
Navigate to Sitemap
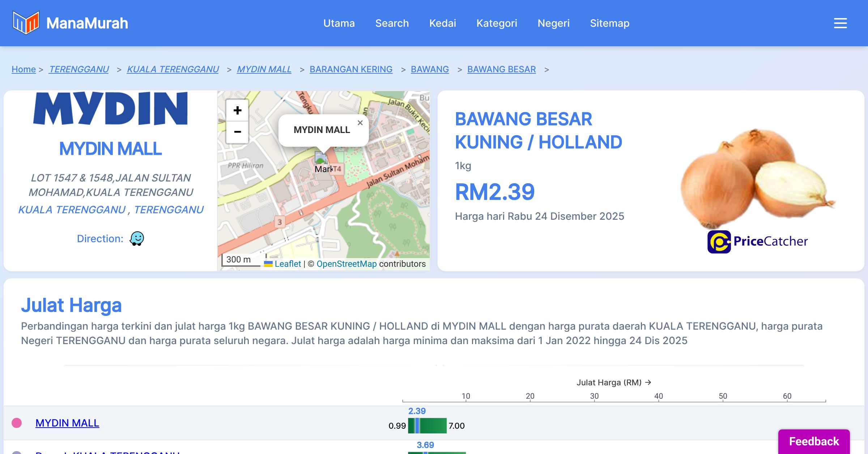coord(609,23)
